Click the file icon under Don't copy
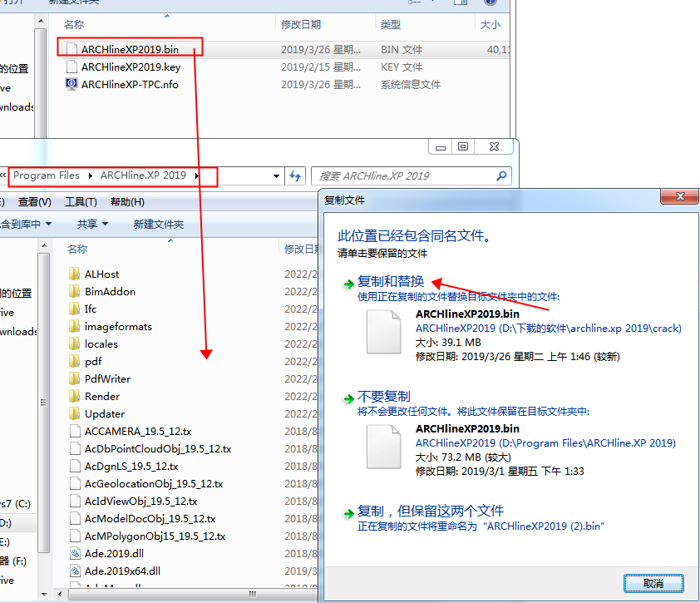Viewport: 700px width, 603px height. [383, 447]
